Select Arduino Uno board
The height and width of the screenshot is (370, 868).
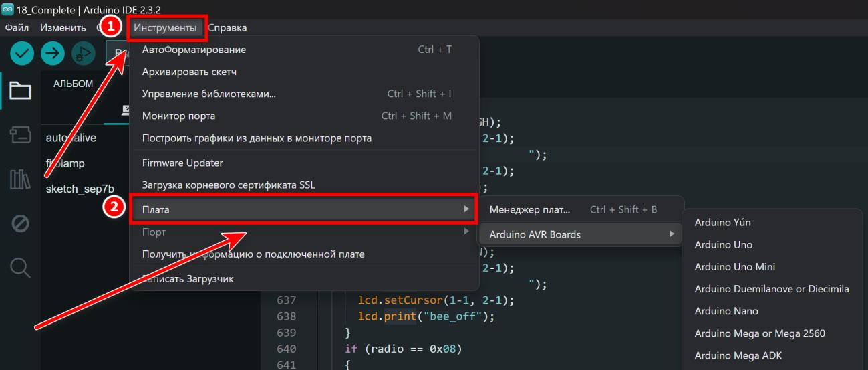click(772, 244)
